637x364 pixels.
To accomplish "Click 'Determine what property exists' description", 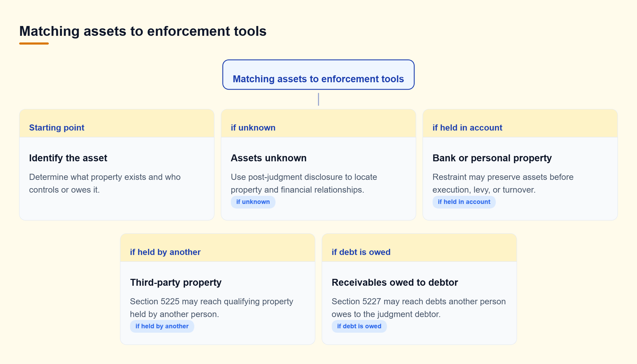I will pos(105,183).
